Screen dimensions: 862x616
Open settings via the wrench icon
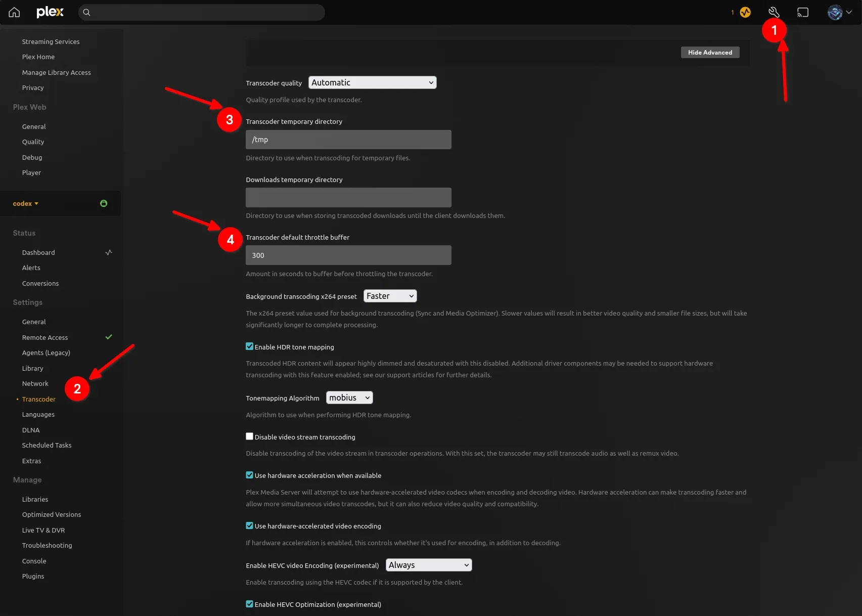[774, 12]
